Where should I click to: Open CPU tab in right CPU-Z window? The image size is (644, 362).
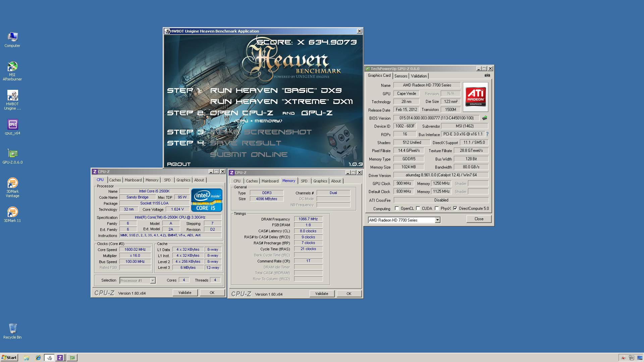[x=237, y=181]
